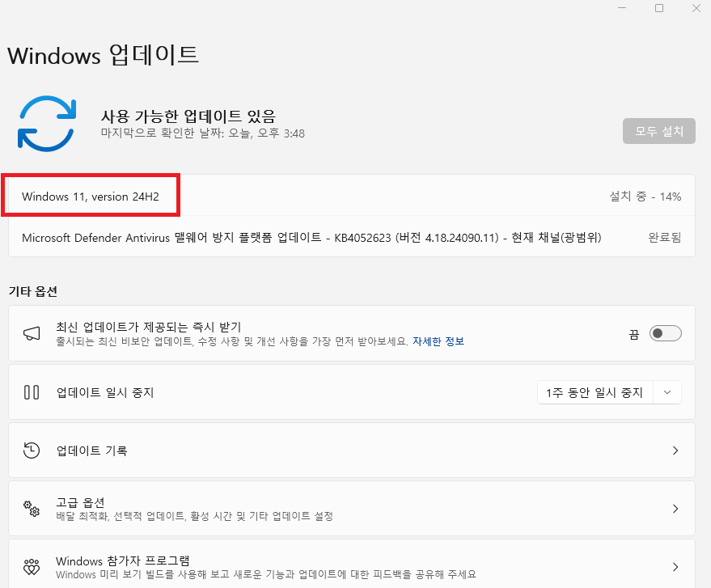Click the 설치 중 - 14% status text
711x588 pixels.
[x=645, y=197]
